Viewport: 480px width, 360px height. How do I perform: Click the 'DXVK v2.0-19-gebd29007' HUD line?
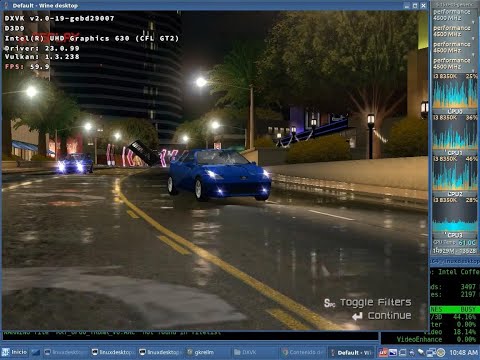click(x=59, y=18)
